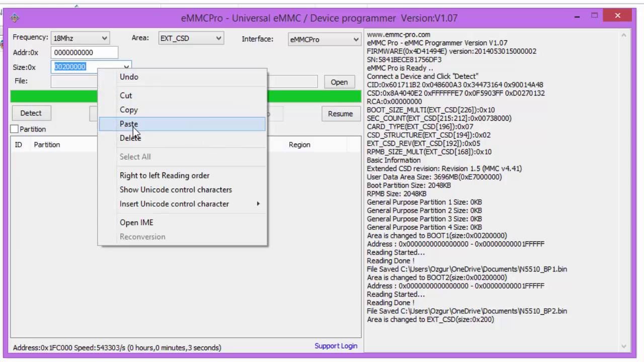Click the Resume button

pyautogui.click(x=341, y=114)
